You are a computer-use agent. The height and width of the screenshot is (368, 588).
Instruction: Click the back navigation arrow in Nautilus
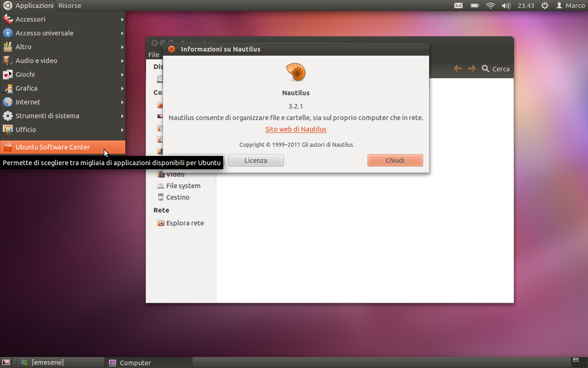tap(458, 68)
